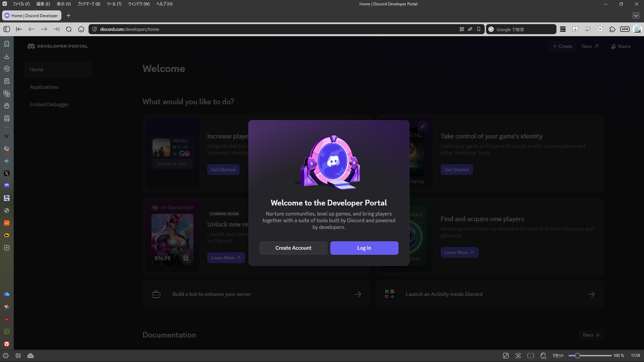Open the Copilot web panel

point(7,148)
